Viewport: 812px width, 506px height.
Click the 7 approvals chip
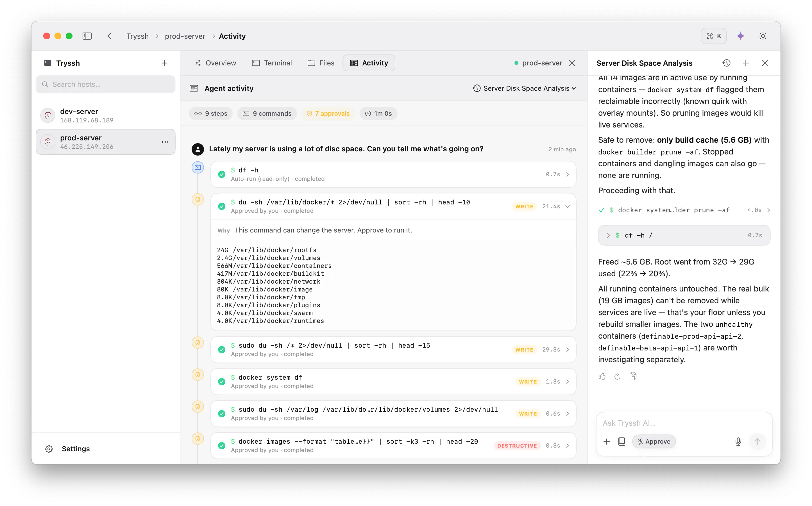[x=328, y=113]
